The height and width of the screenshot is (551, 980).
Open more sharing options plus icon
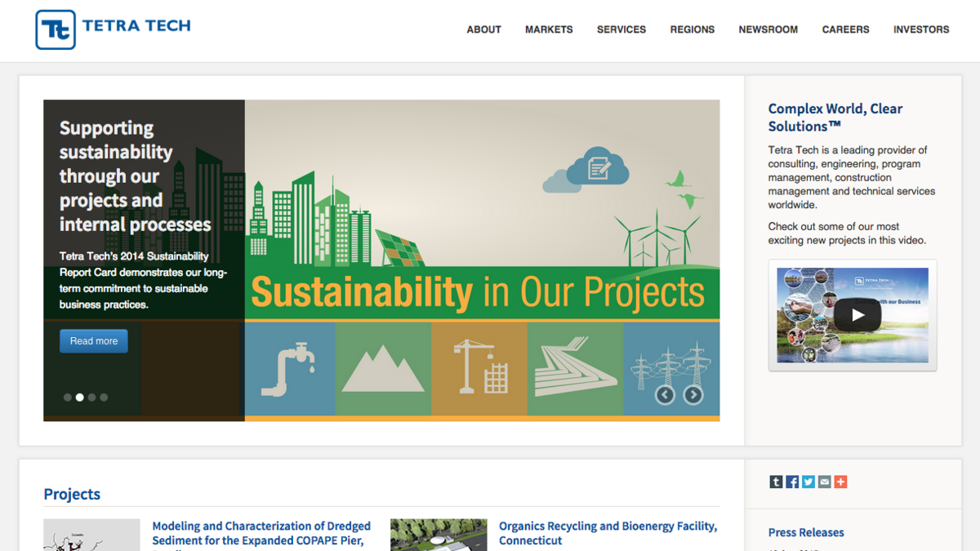click(840, 482)
